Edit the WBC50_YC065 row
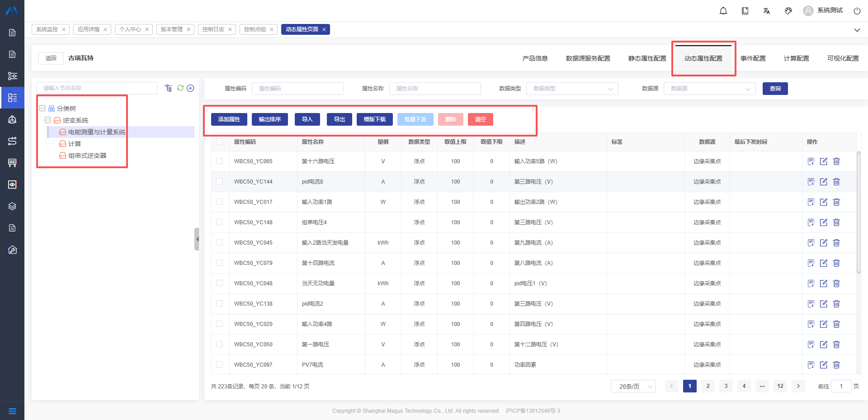868x420 pixels. (x=824, y=161)
